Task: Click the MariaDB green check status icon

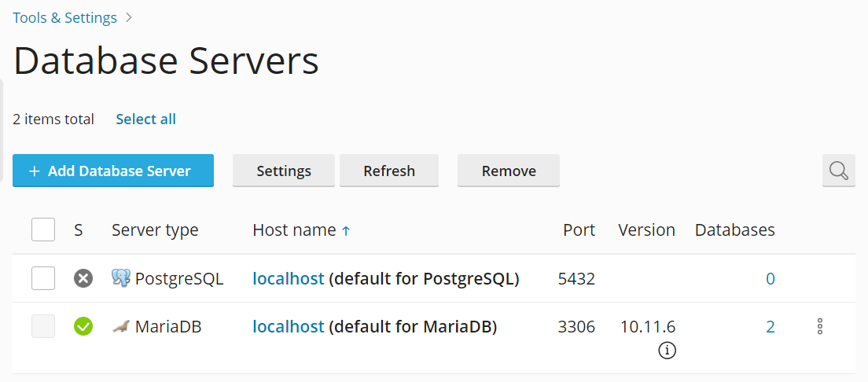Action: (x=83, y=326)
